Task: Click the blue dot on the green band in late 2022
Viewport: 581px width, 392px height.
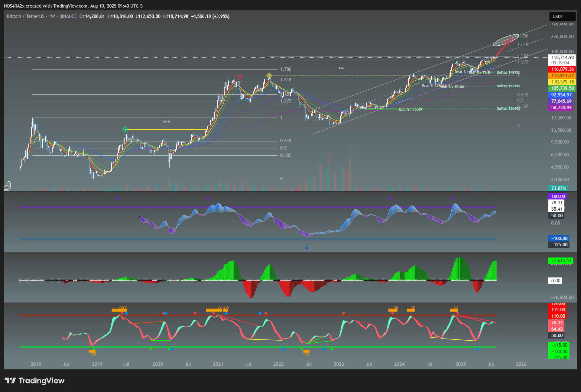Action: 324,349
